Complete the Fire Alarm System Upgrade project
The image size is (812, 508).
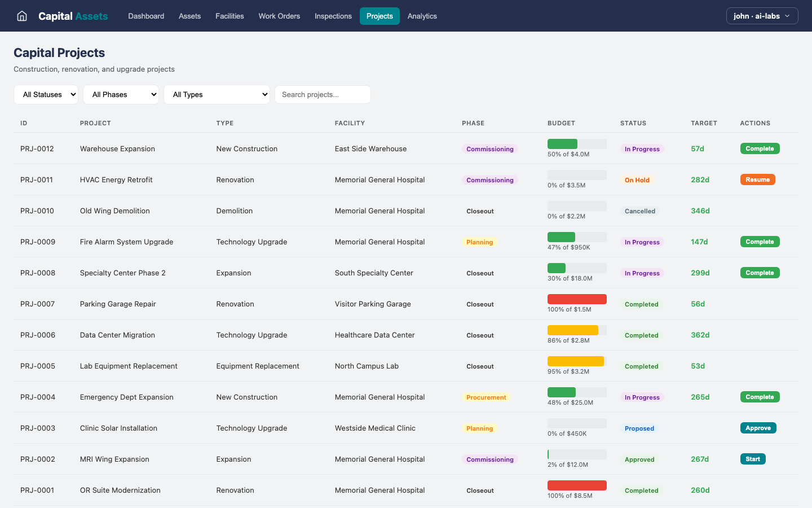(x=760, y=242)
